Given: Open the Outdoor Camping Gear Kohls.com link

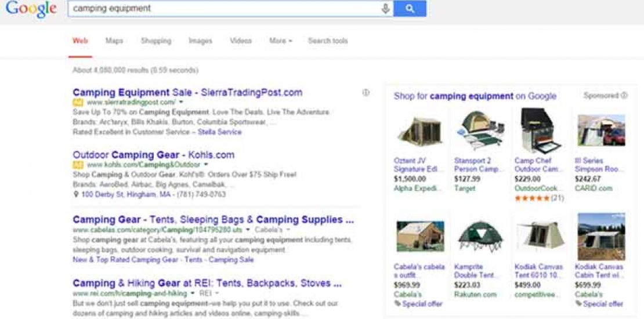Looking at the screenshot, I should [x=154, y=155].
